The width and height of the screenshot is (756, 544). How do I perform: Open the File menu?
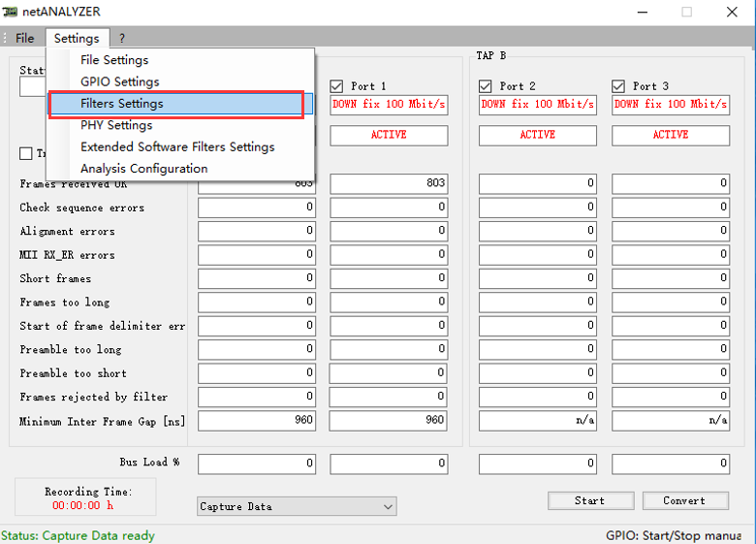click(24, 38)
